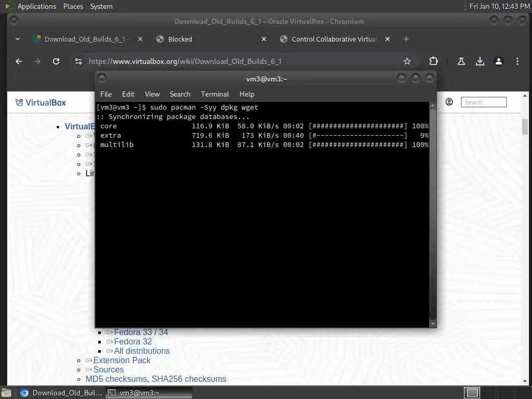
Task: Click the VirtualBox site search field
Action: (484, 102)
